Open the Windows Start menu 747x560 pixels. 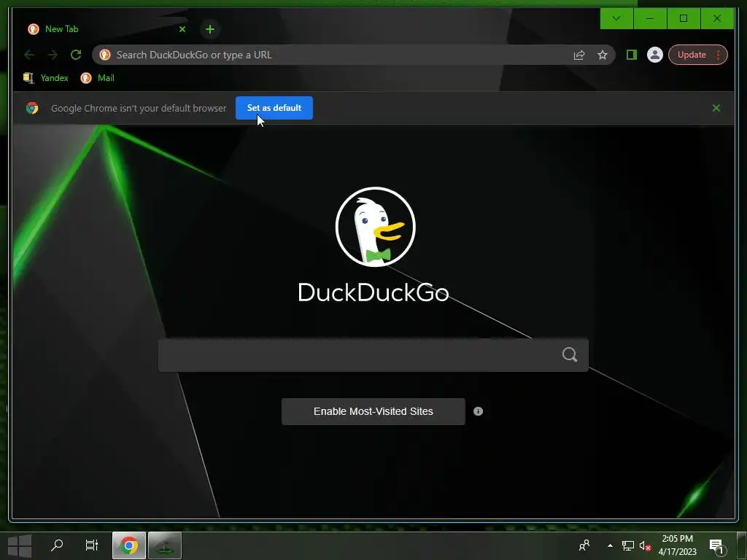(x=20, y=545)
